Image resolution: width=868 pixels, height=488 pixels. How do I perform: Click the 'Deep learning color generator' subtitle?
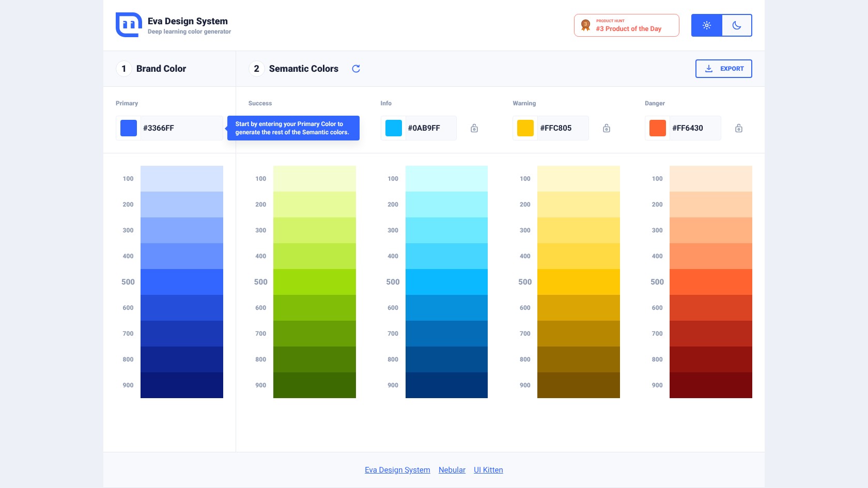189,32
